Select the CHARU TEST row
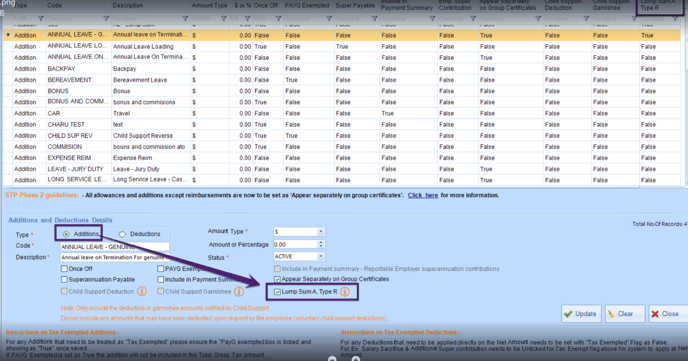 pos(342,125)
